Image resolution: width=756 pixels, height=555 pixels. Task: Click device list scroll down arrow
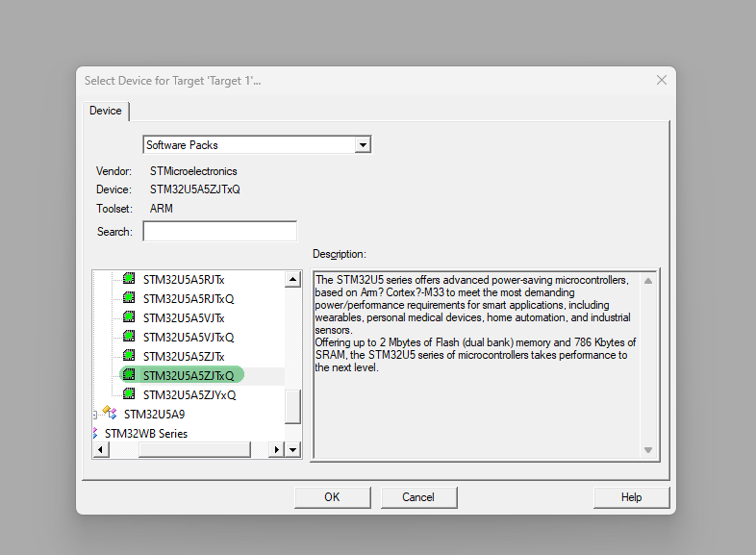[292, 450]
